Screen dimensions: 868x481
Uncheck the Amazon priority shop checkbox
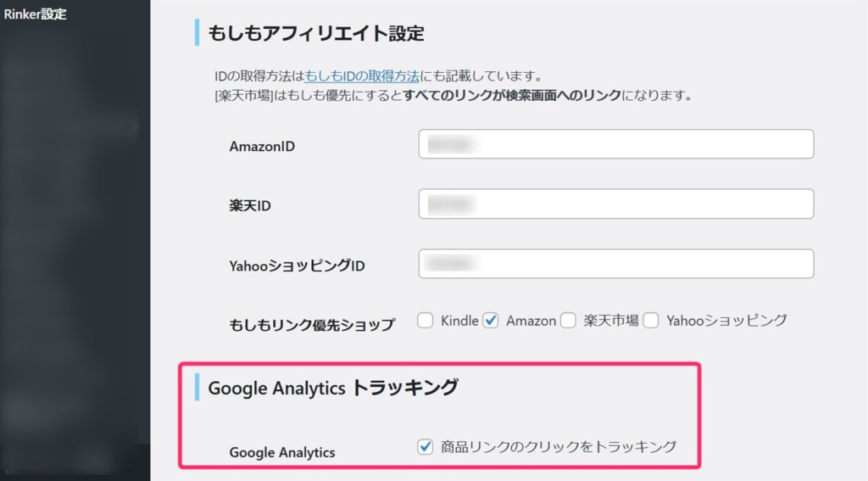pyautogui.click(x=491, y=321)
